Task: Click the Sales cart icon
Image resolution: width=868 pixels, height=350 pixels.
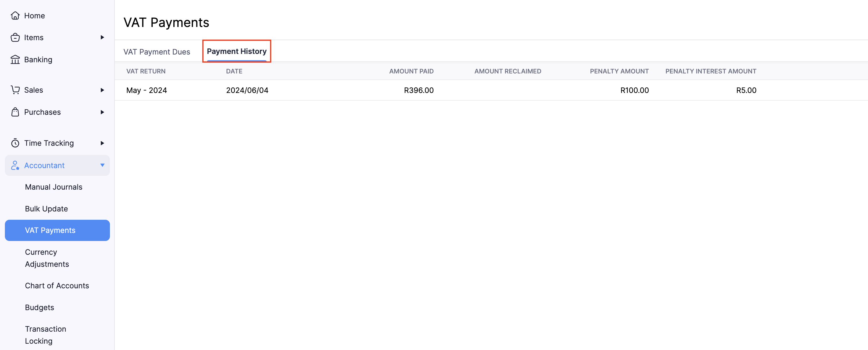Action: point(15,90)
